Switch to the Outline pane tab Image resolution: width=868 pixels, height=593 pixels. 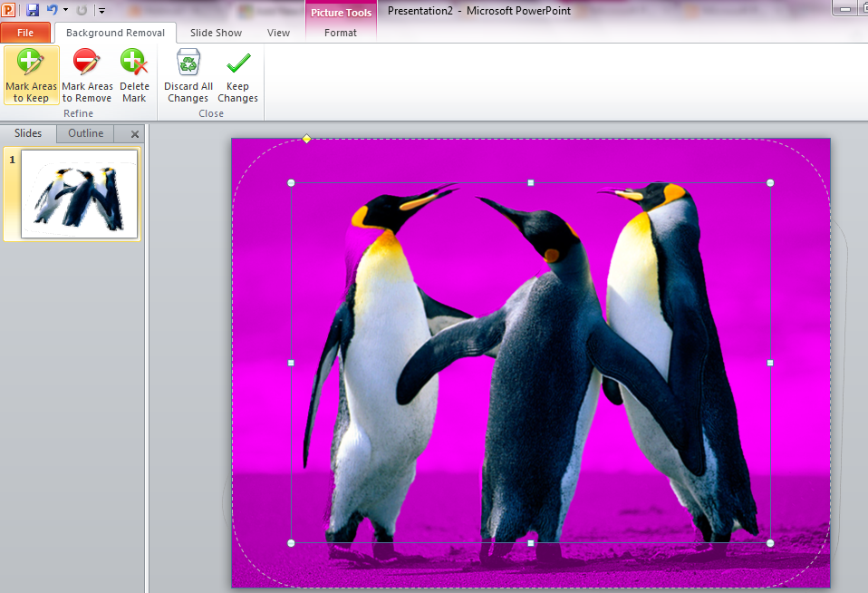(86, 133)
